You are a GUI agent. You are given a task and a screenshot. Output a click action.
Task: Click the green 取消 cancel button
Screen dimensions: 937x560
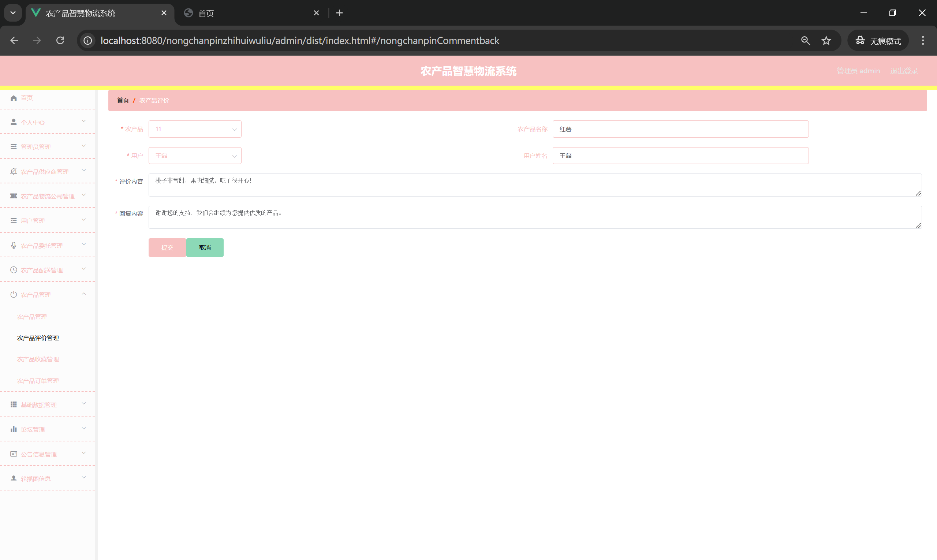pyautogui.click(x=205, y=247)
